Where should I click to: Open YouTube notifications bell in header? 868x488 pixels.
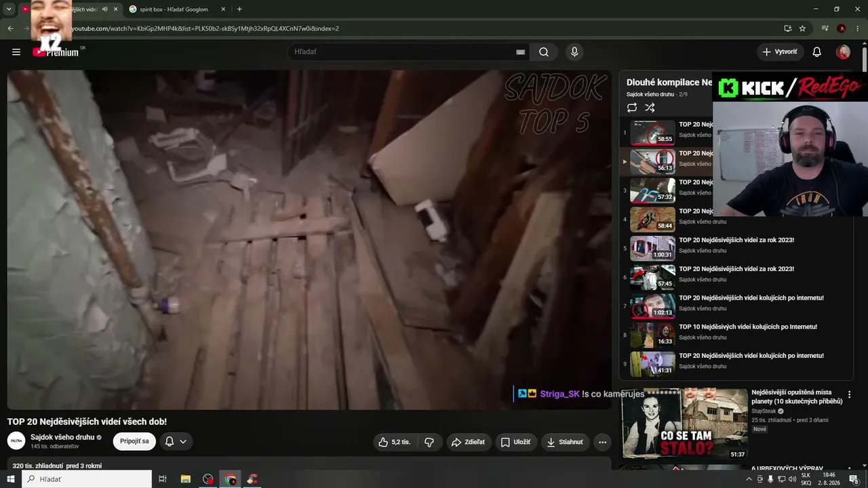(x=817, y=52)
